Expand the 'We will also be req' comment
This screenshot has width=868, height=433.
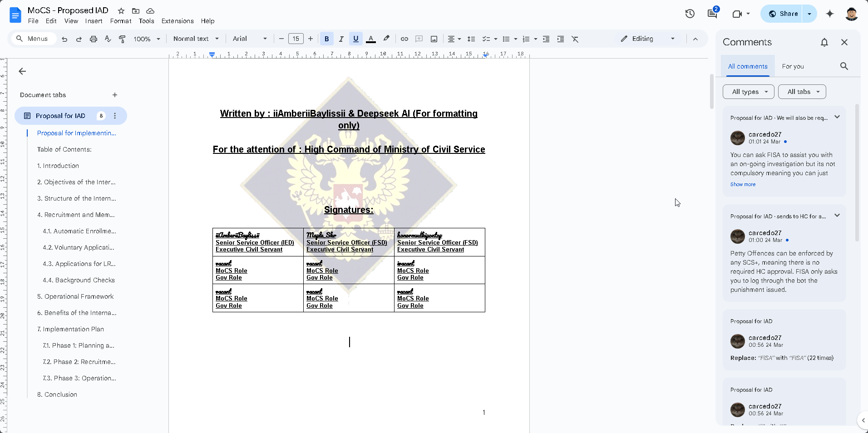(837, 117)
